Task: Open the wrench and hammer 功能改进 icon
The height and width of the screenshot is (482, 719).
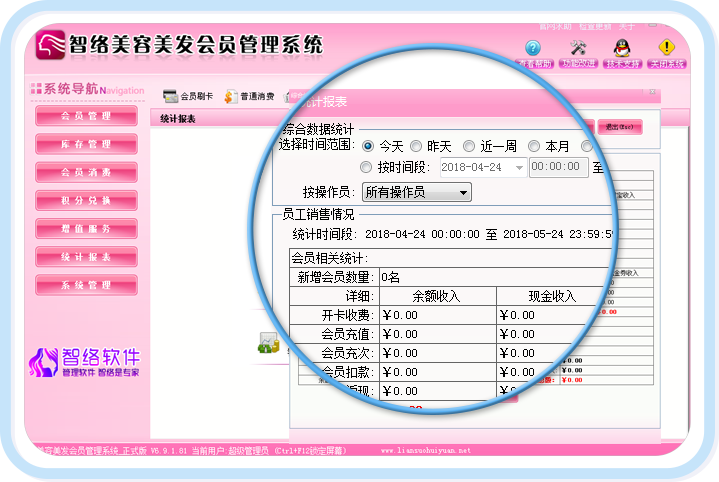Action: [578, 48]
